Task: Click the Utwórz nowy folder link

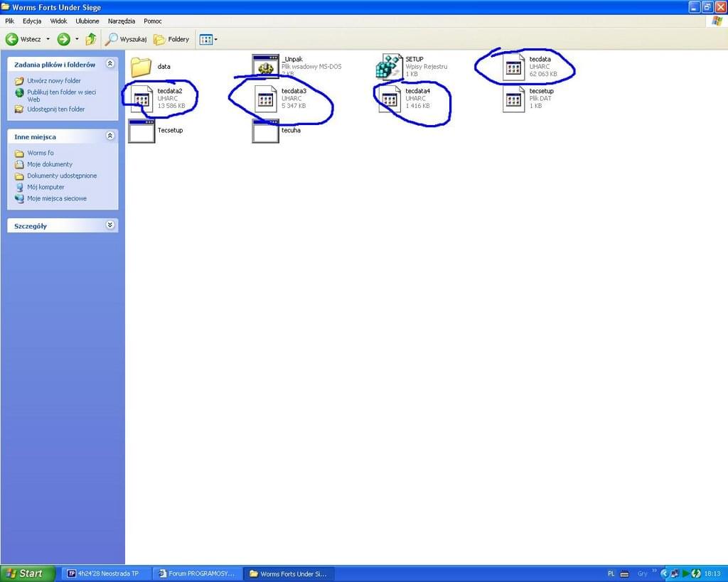Action: [x=54, y=81]
